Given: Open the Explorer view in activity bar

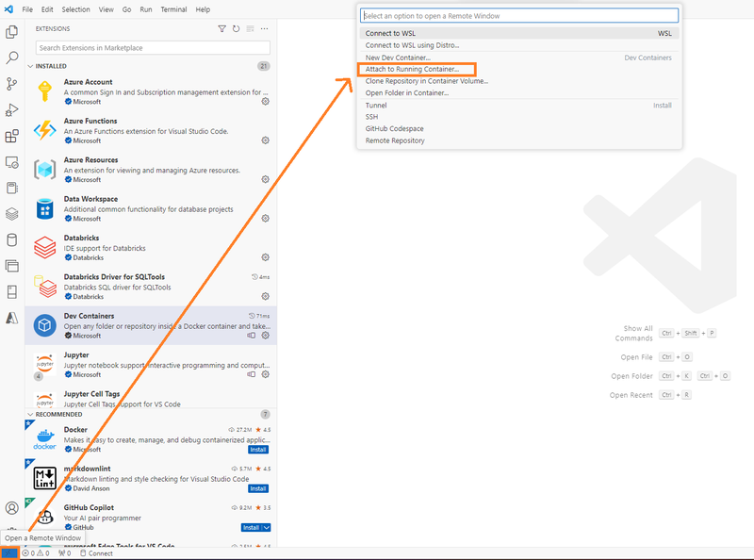Looking at the screenshot, I should click(12, 32).
